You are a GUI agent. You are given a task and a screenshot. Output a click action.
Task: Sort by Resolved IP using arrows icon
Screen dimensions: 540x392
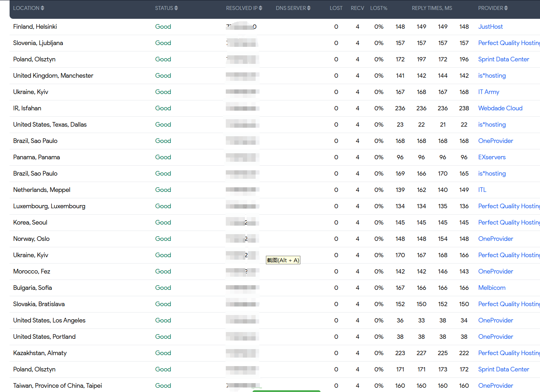[x=261, y=8]
